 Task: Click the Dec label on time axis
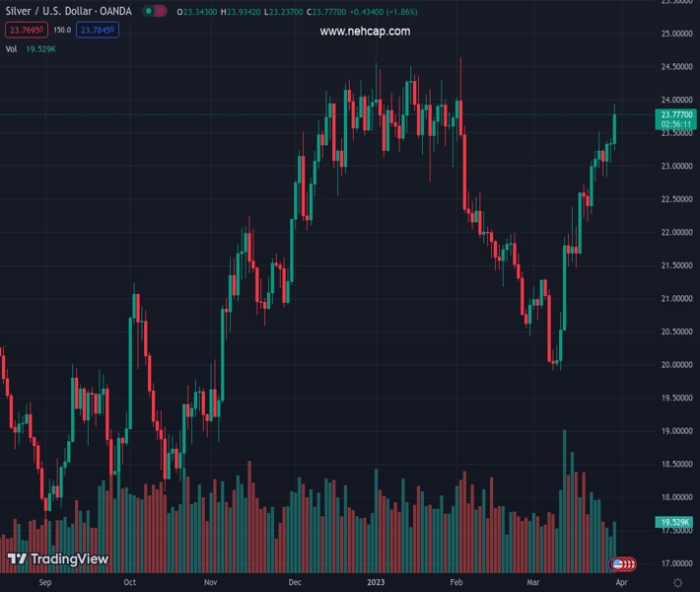coord(295,582)
